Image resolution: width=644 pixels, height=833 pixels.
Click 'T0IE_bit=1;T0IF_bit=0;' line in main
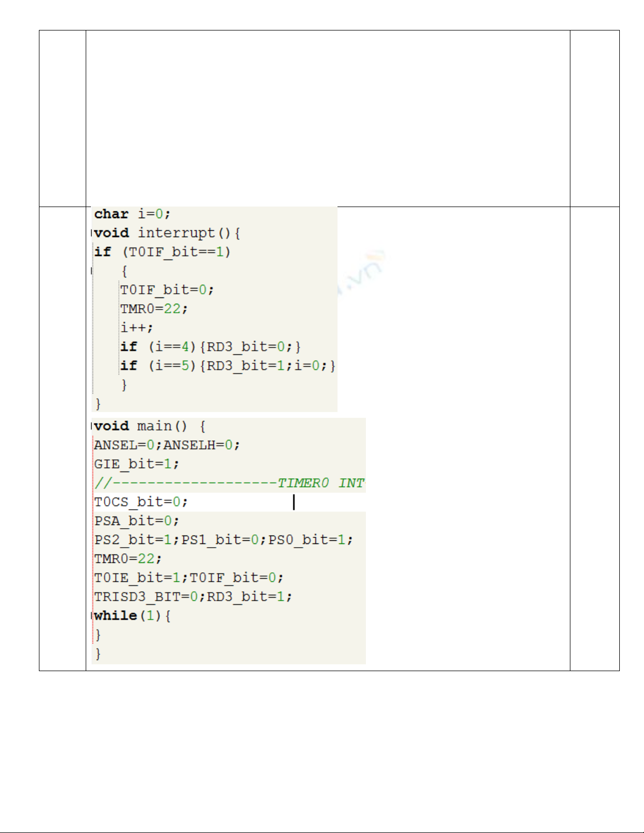(188, 578)
